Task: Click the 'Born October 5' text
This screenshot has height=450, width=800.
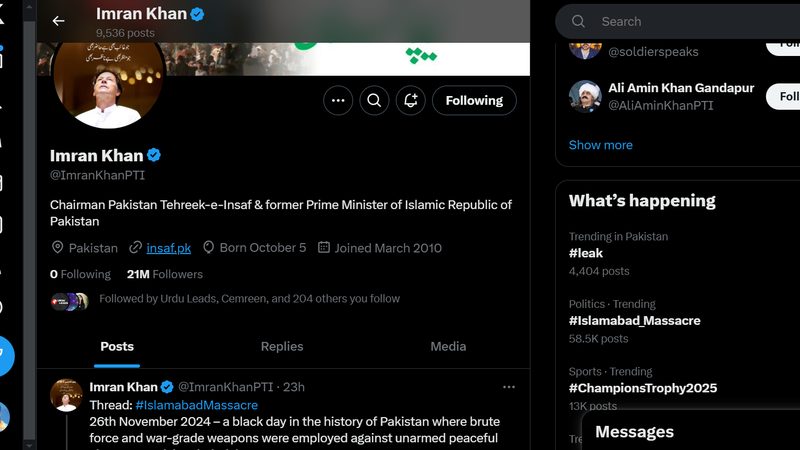Action: point(263,248)
